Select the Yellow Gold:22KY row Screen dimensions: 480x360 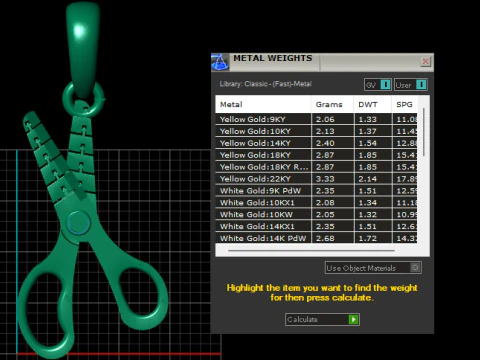pyautogui.click(x=316, y=179)
